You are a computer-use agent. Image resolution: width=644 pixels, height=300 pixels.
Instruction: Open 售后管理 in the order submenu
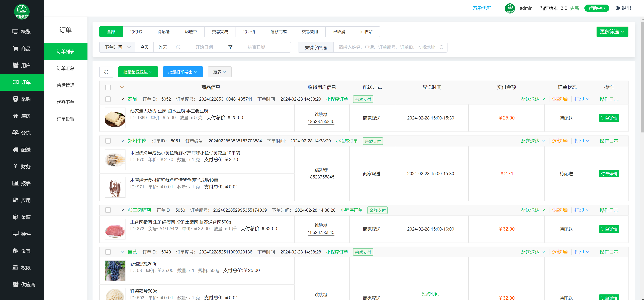65,85
